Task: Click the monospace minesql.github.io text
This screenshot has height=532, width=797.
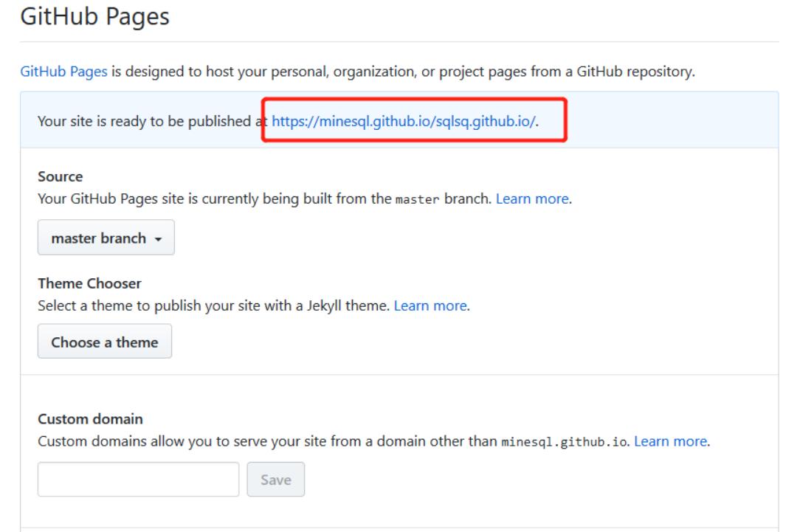Action: pos(565,443)
